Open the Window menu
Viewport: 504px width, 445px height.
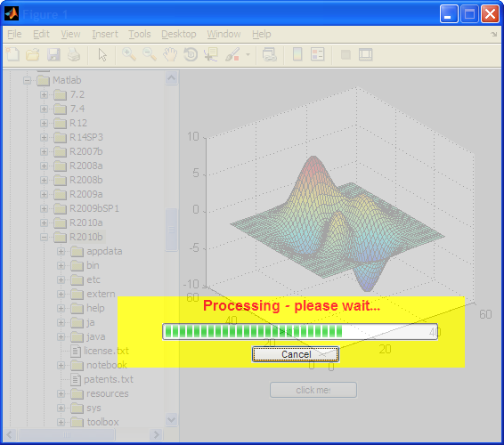[224, 34]
